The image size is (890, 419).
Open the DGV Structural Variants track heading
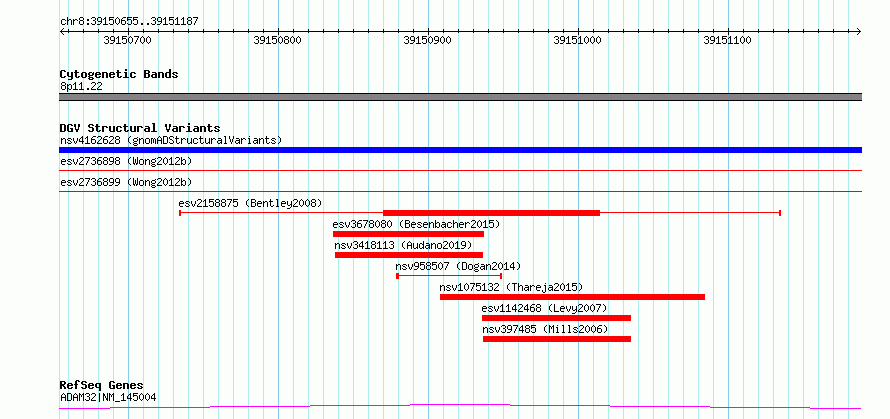click(140, 128)
